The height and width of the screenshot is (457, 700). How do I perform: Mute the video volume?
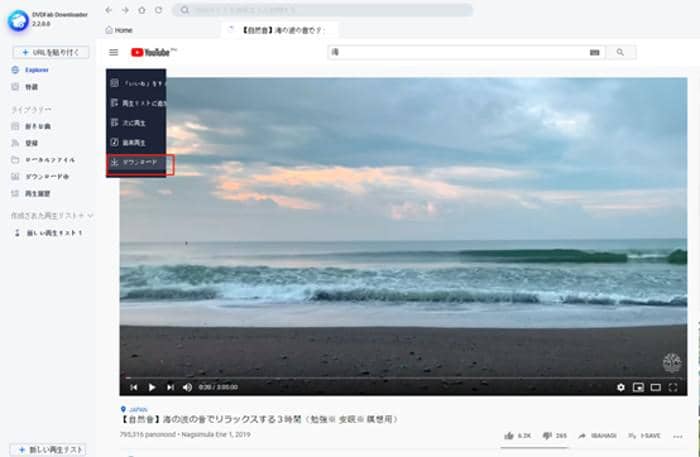coord(188,387)
